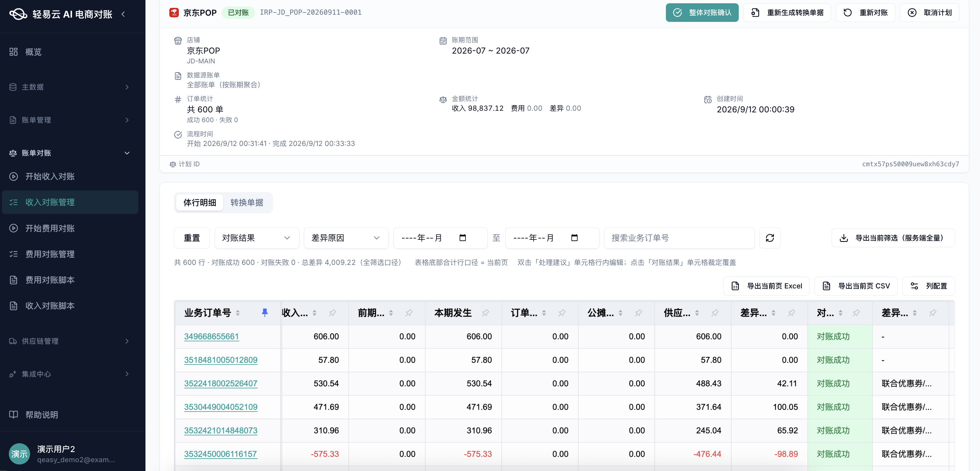Collapse the sidebar with the chevron icon
980x471 pixels.
pyautogui.click(x=123, y=14)
